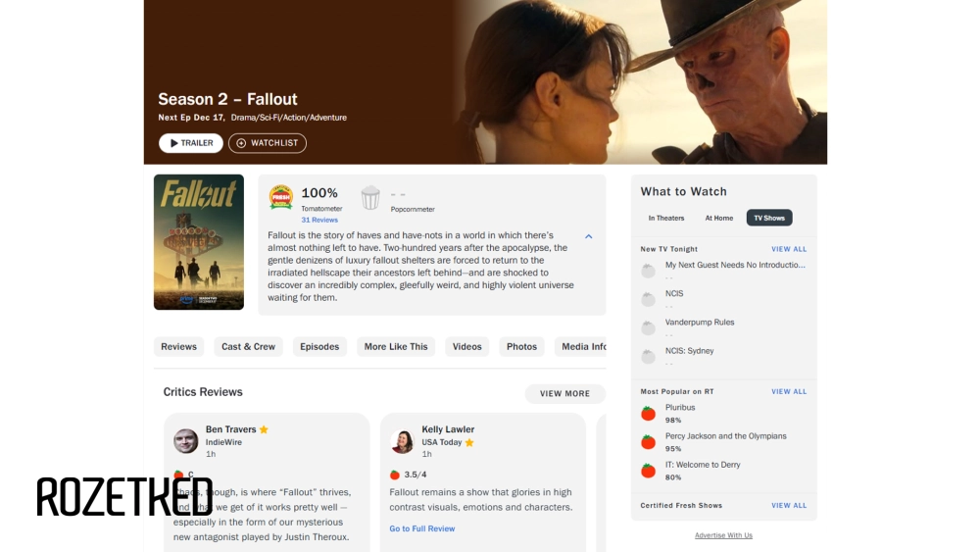Click the tomato icon next to IT: Welcome to Derry
The height and width of the screenshot is (552, 980).
point(648,471)
